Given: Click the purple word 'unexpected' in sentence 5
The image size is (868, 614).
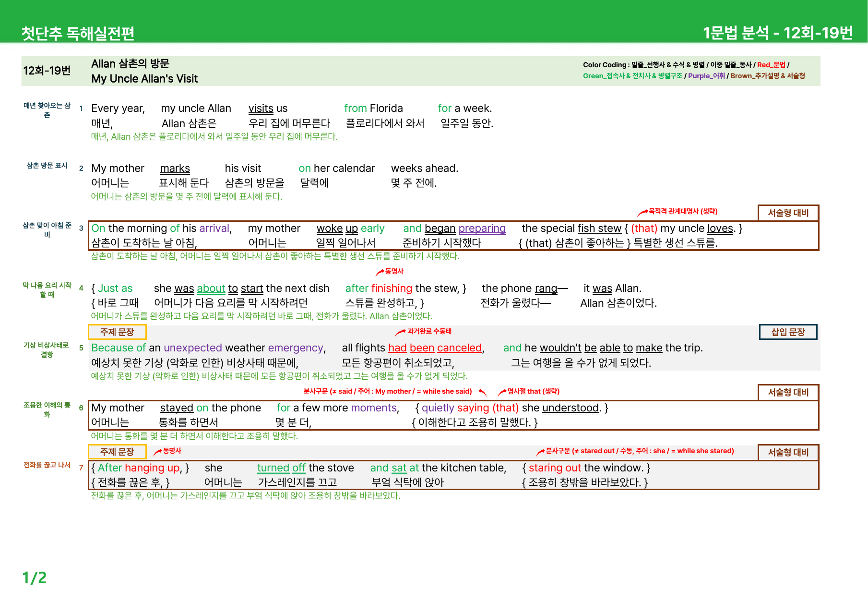Looking at the screenshot, I should point(193,348).
